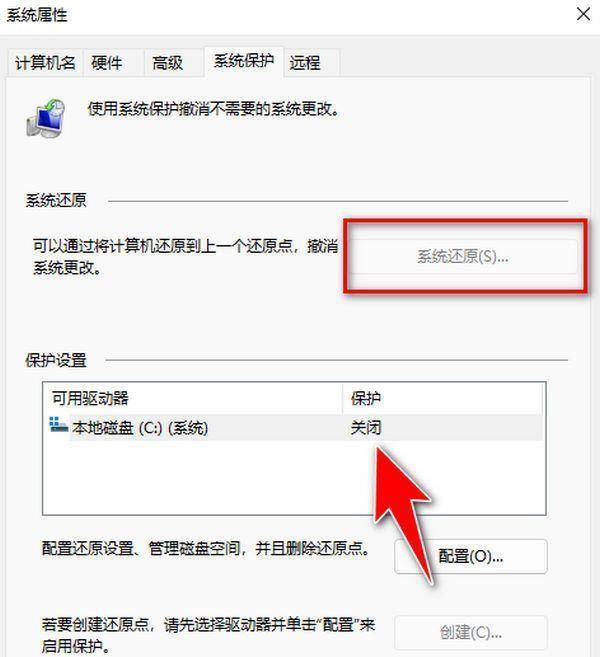Click the 保护设置 section heading
Viewport: 600px width, 657px height.
pos(56,360)
